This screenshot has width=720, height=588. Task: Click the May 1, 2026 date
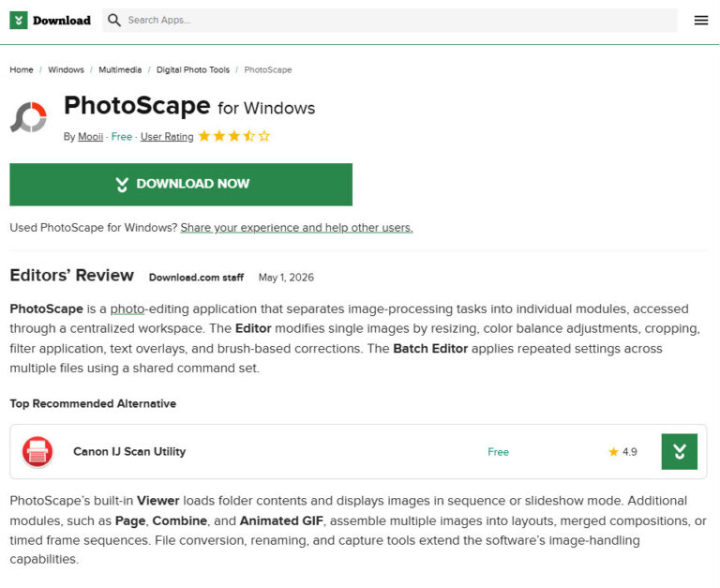click(286, 278)
